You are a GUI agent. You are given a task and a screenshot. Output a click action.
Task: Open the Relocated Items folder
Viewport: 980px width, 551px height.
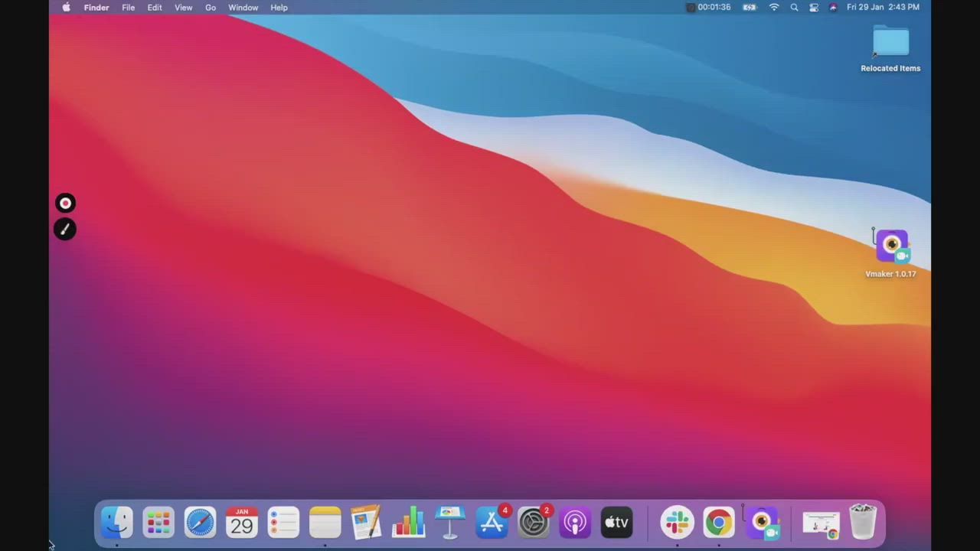[890, 48]
